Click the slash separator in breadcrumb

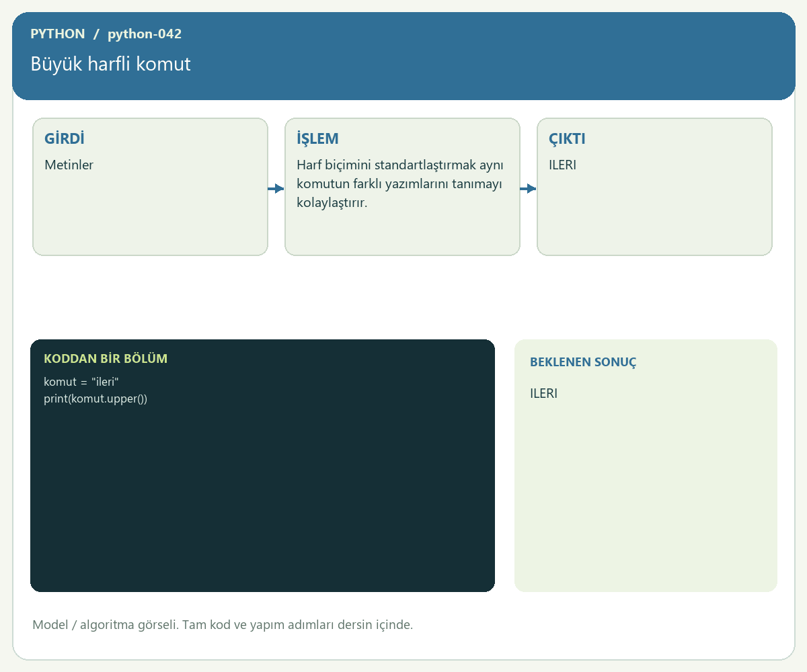point(96,34)
